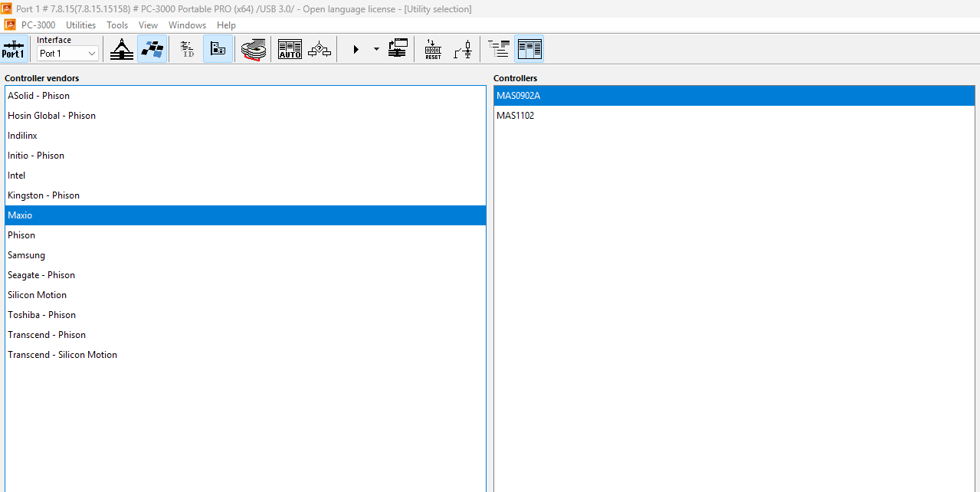The width and height of the screenshot is (980, 492).
Task: Select vendor Initio - Phison
Action: [x=245, y=156]
